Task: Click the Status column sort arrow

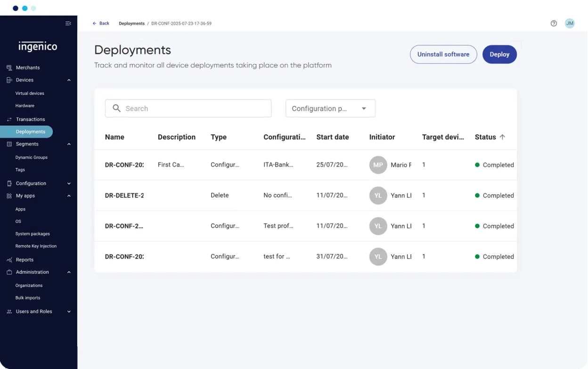Action: 502,137
